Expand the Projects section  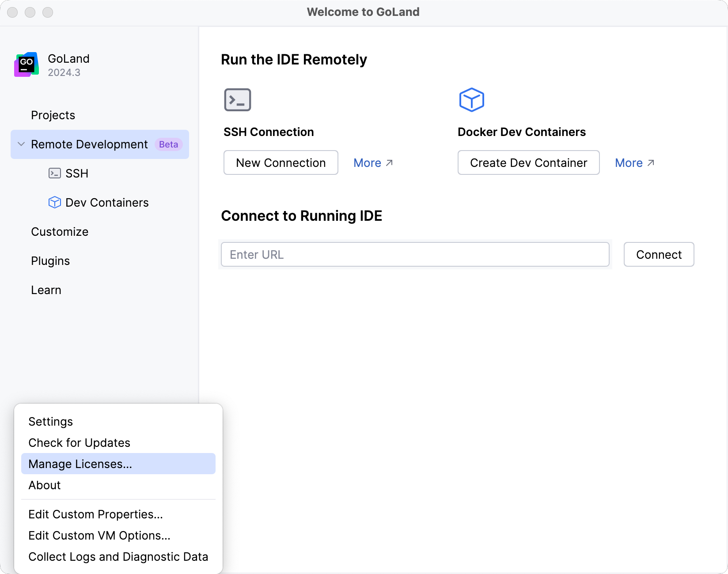pos(53,115)
